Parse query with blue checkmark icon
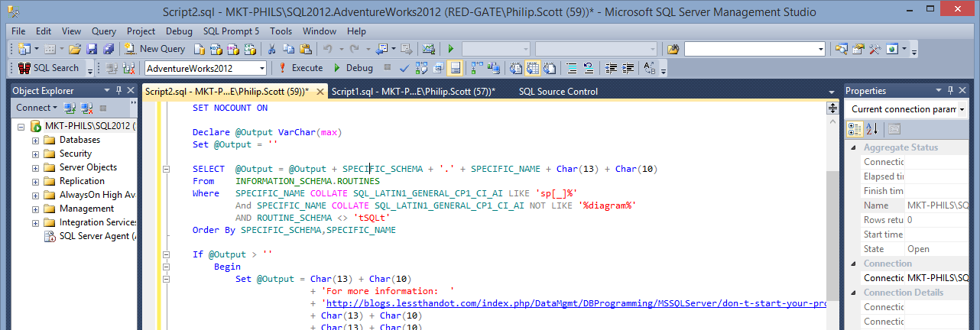 404,68
